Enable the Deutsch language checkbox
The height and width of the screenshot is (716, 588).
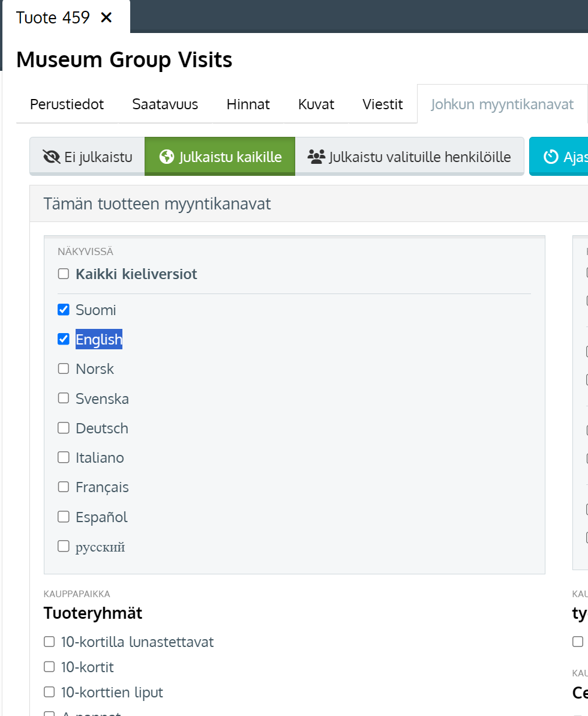pos(64,428)
